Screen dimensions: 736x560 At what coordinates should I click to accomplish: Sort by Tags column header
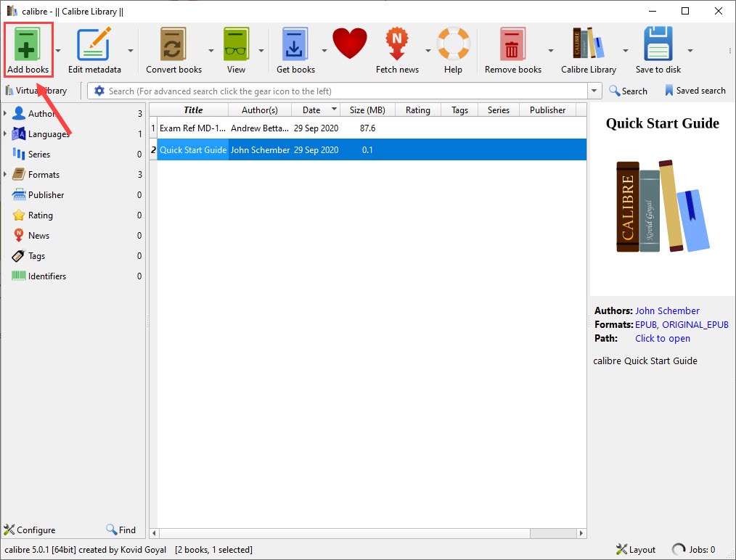(x=460, y=110)
